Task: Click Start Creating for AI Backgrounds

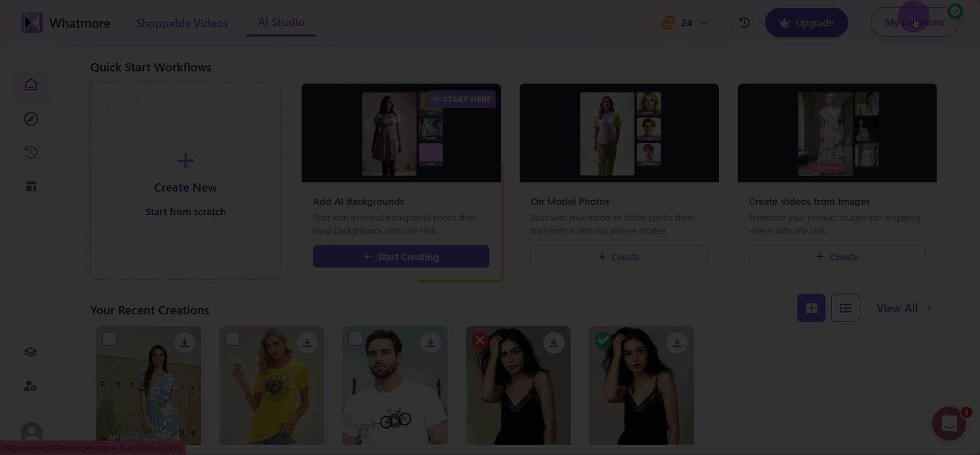Action: 401,256
